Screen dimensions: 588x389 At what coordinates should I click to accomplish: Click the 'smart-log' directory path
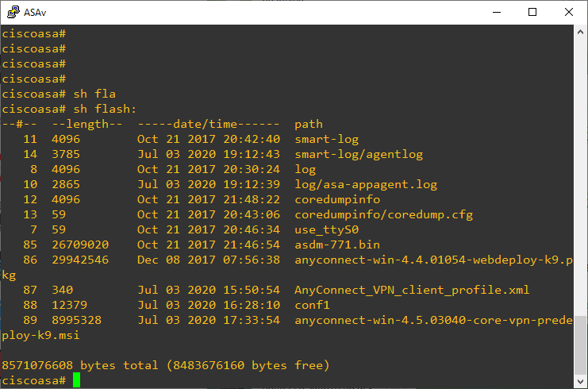[327, 140]
